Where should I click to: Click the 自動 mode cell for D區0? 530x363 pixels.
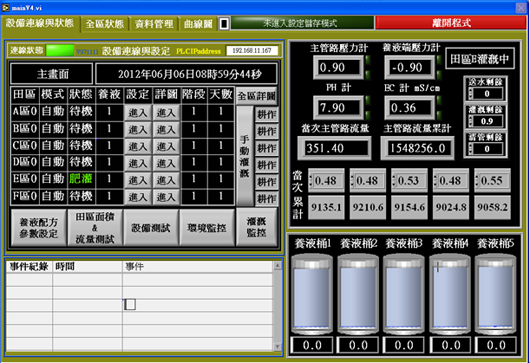[x=53, y=162]
